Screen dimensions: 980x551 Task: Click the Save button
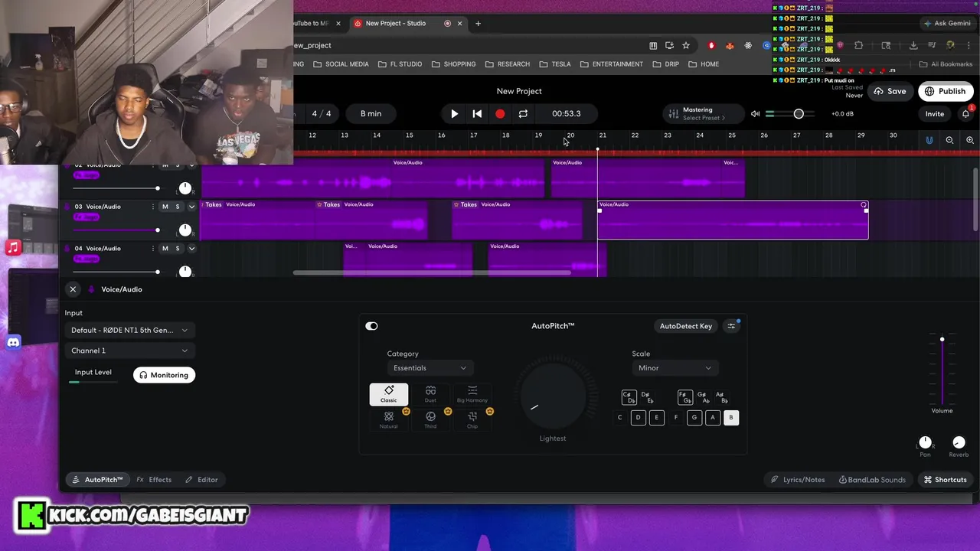click(x=890, y=91)
